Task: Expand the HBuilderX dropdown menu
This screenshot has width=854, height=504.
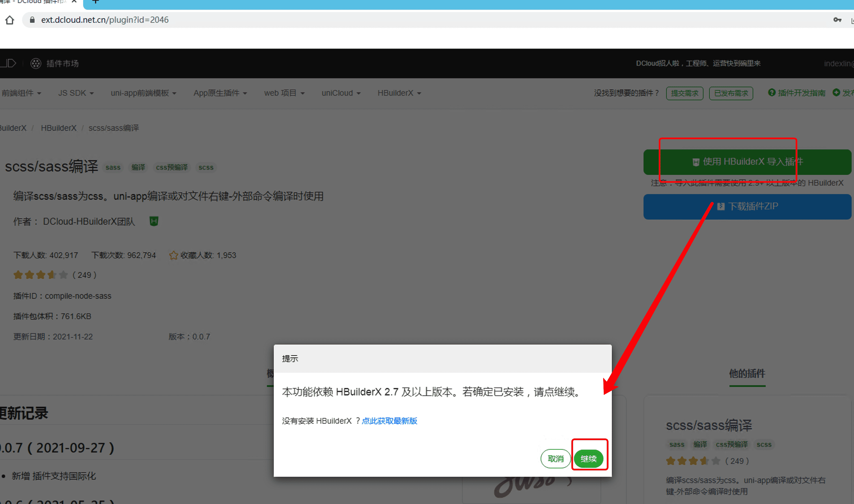Action: coord(399,93)
